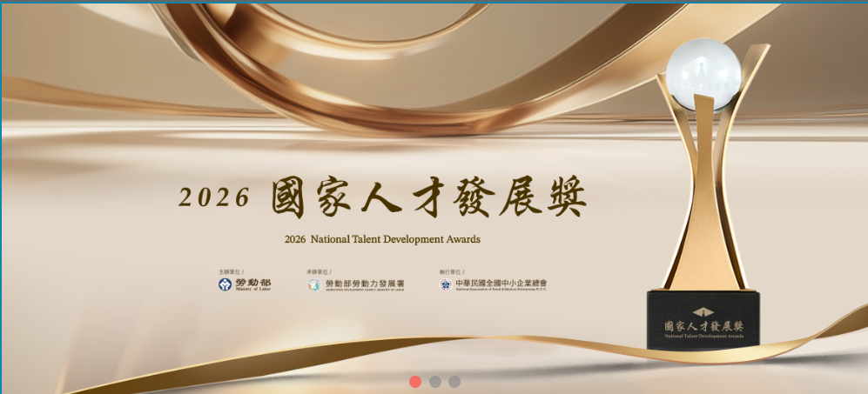868x394 pixels.
Task: Click the 勞動部勞動力發展署 logo
Action: click(356, 285)
